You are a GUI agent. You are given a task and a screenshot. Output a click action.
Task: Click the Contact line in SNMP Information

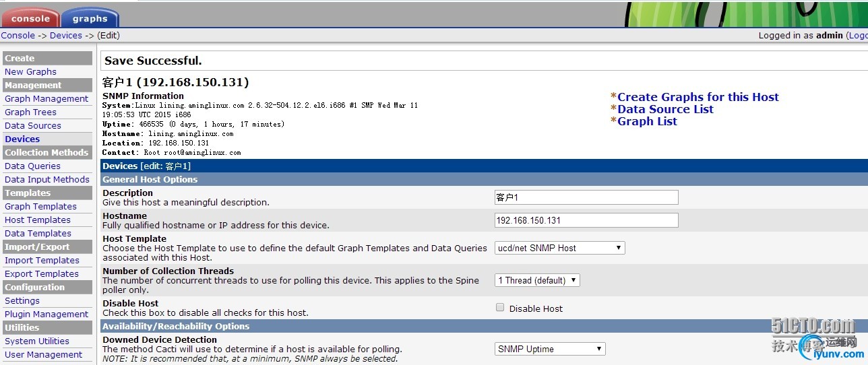(x=171, y=153)
